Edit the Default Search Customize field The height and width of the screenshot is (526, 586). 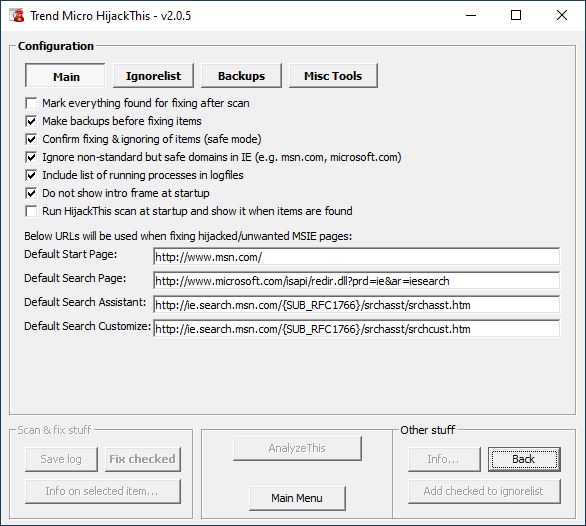click(x=357, y=329)
